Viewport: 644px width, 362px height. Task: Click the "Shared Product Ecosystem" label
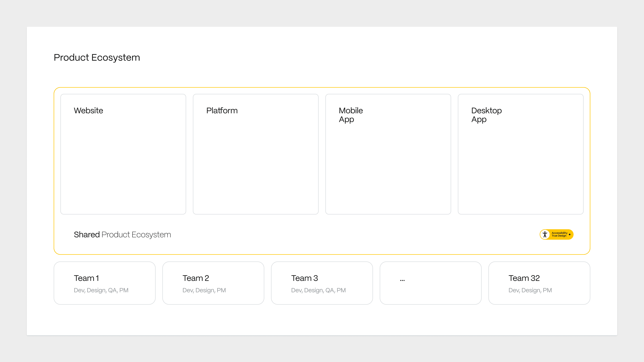coord(122,235)
